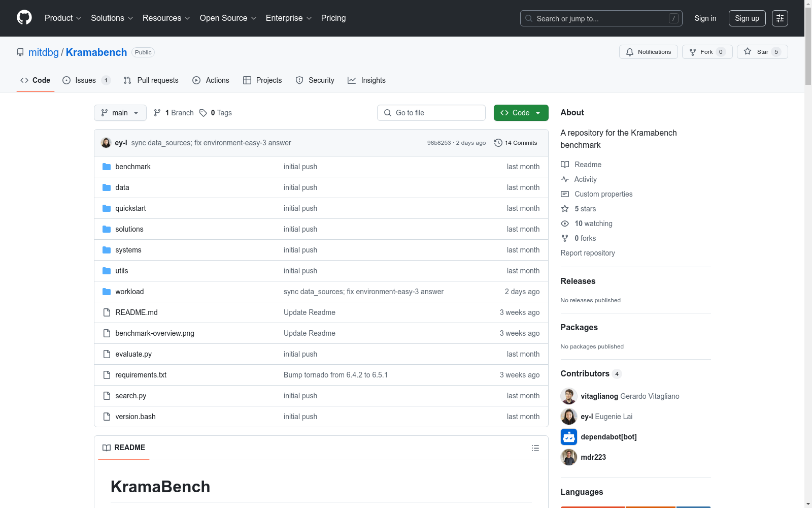This screenshot has width=812, height=508.
Task: Open the Kramabench repository name link
Action: pos(96,52)
